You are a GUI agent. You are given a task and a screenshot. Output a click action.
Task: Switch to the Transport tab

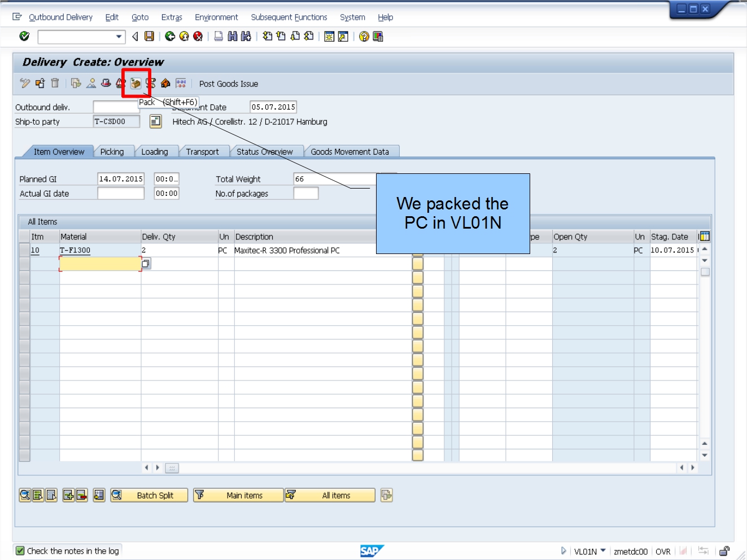pyautogui.click(x=202, y=152)
